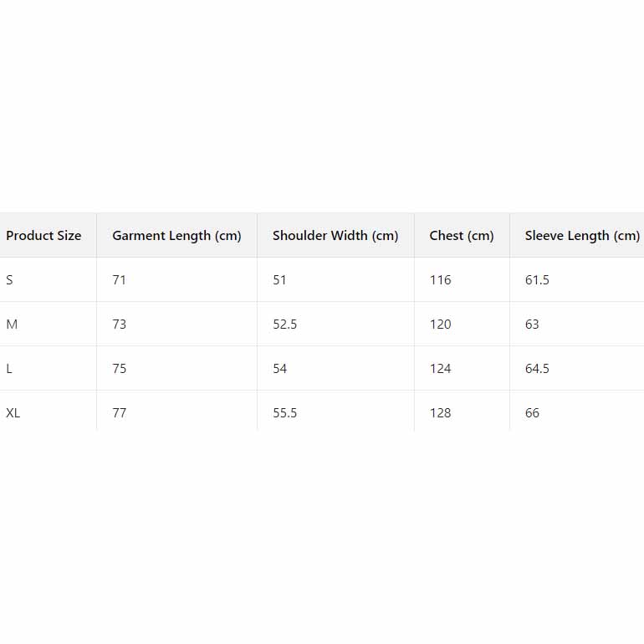Click the Shoulder Width (cm) header

pyautogui.click(x=335, y=236)
